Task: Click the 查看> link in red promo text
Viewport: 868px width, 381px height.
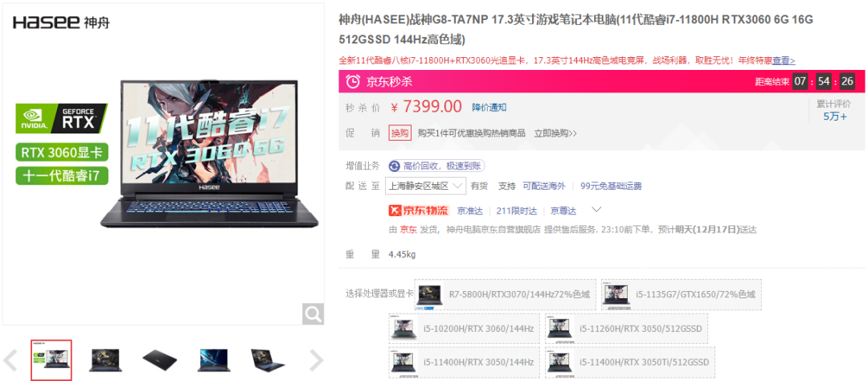Action: [x=784, y=60]
